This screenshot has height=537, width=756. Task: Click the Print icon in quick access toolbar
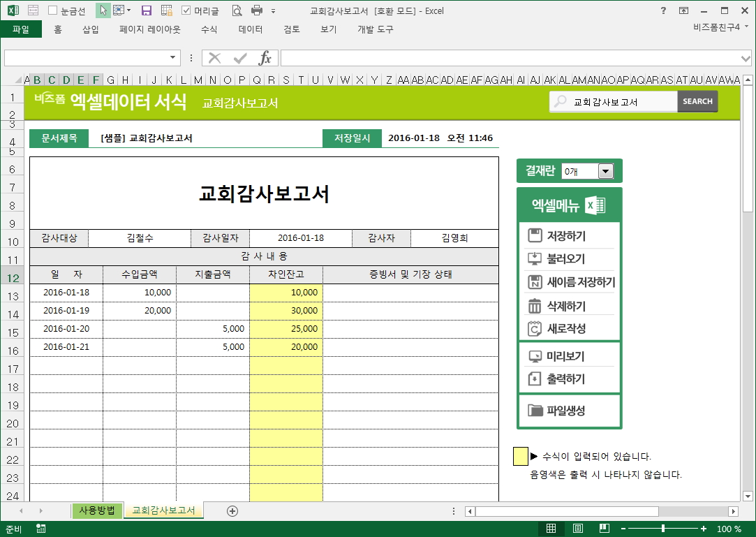point(256,10)
